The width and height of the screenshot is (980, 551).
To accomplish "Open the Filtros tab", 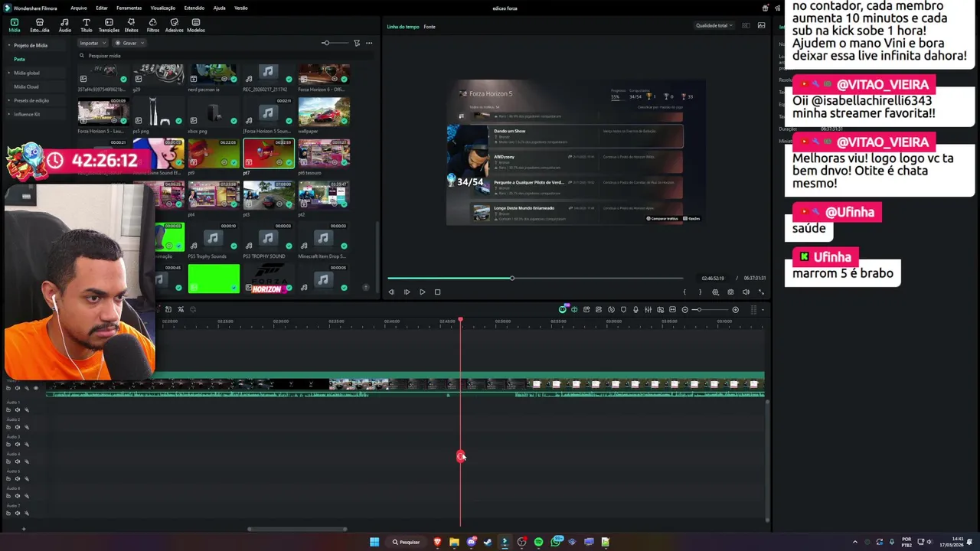I will click(x=152, y=25).
